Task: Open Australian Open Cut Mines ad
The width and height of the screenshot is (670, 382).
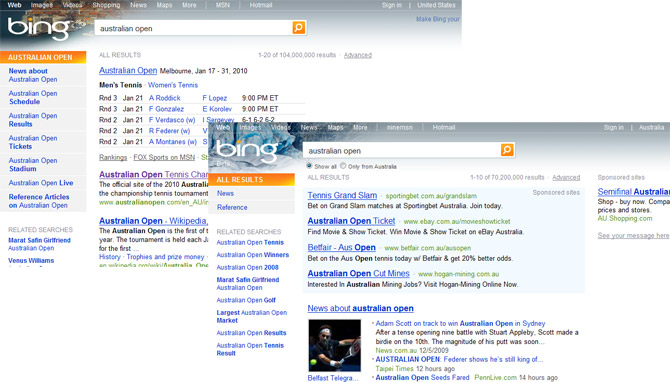Action: coord(359,273)
